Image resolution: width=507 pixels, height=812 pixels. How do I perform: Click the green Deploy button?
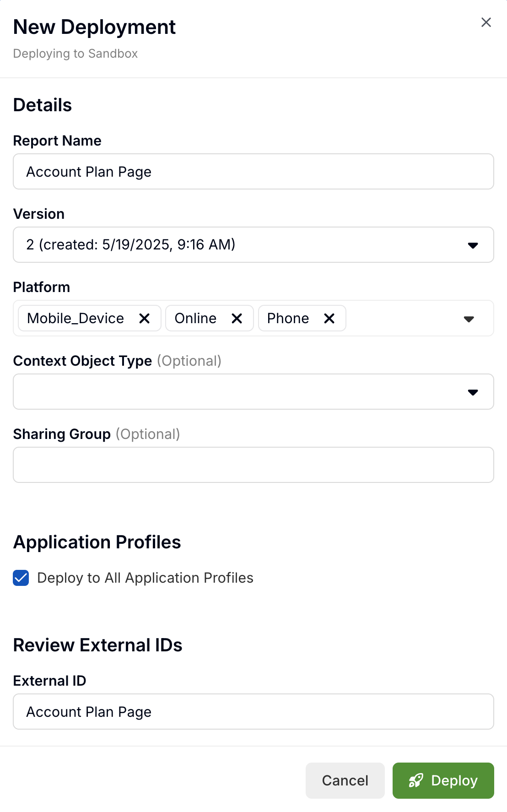(443, 780)
